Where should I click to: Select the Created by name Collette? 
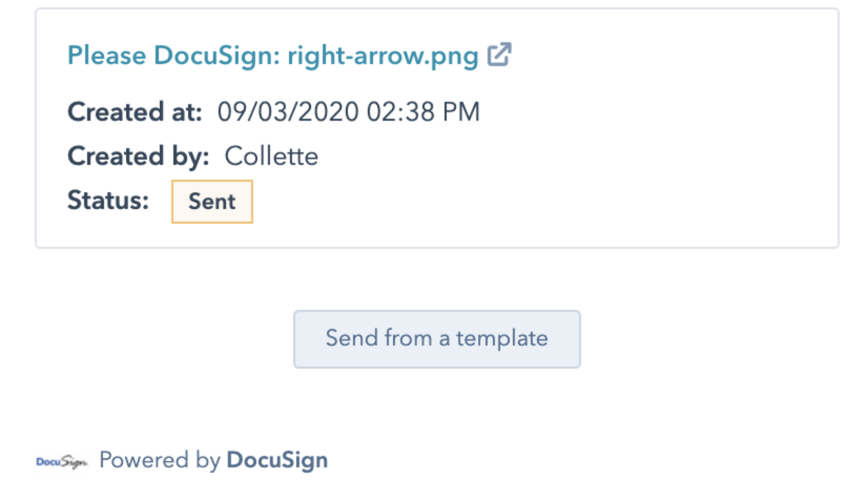pos(271,156)
